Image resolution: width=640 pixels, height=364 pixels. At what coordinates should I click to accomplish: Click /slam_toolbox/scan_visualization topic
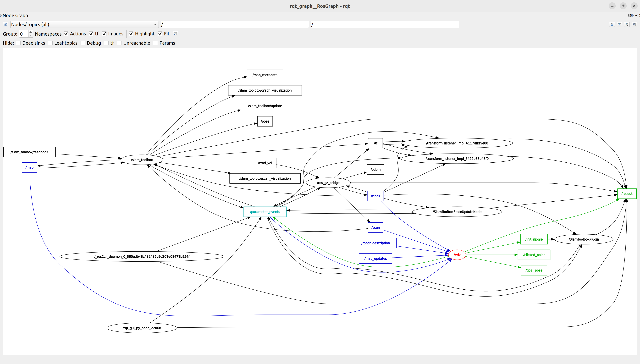[265, 178]
